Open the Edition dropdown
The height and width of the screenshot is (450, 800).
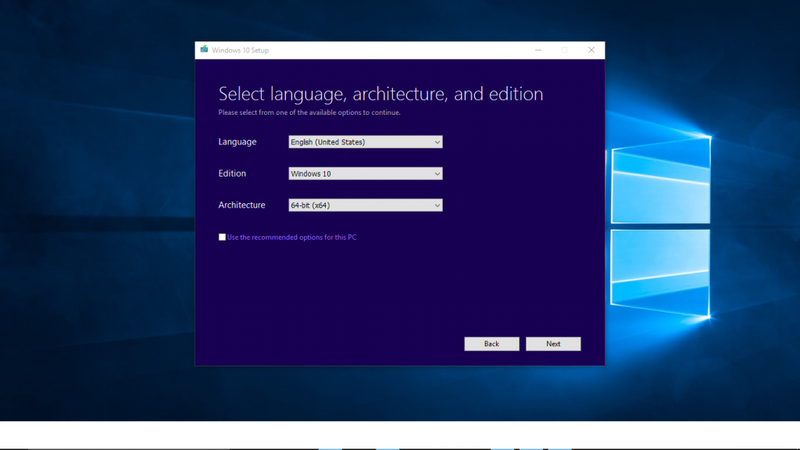tap(365, 173)
